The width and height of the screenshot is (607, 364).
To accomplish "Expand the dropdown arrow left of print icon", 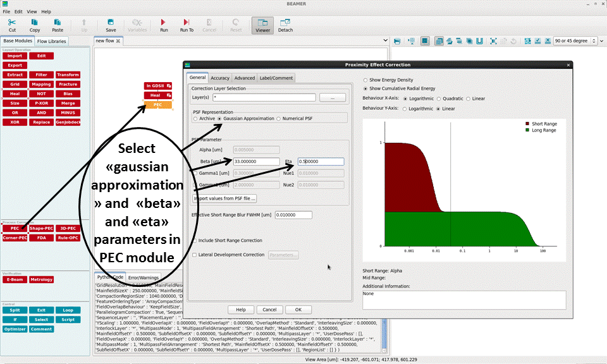I will [386, 41].
